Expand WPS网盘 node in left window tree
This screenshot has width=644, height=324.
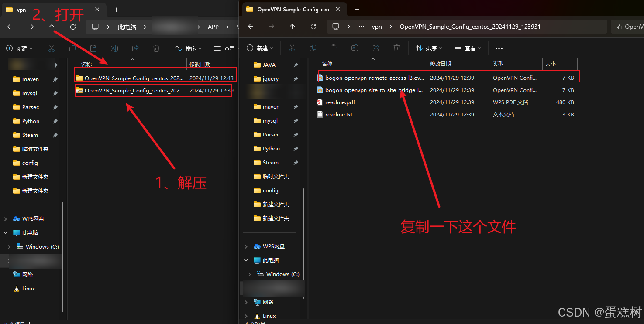pos(5,219)
